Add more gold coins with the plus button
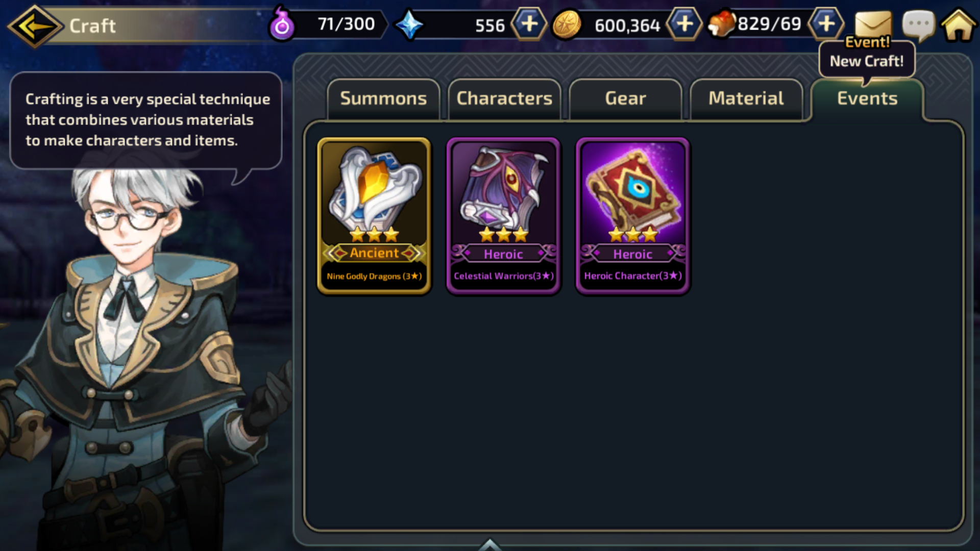The image size is (980, 551). (684, 24)
